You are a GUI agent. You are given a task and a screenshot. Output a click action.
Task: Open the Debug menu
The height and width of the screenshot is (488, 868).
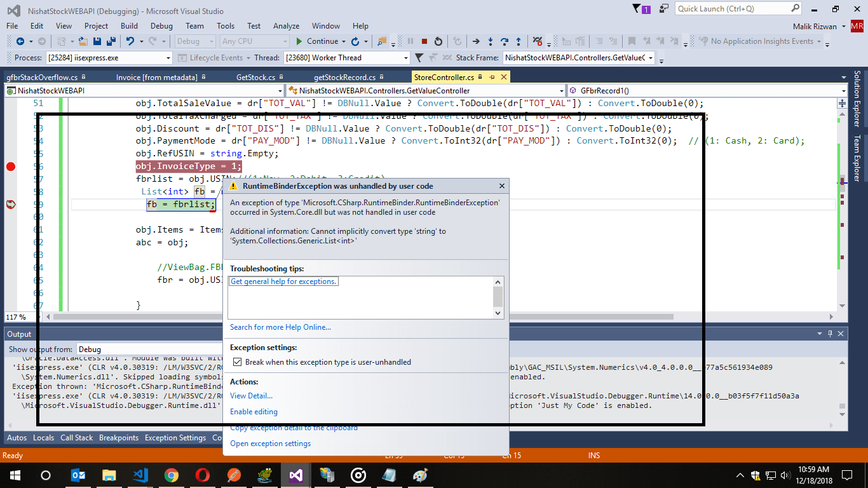pyautogui.click(x=161, y=26)
